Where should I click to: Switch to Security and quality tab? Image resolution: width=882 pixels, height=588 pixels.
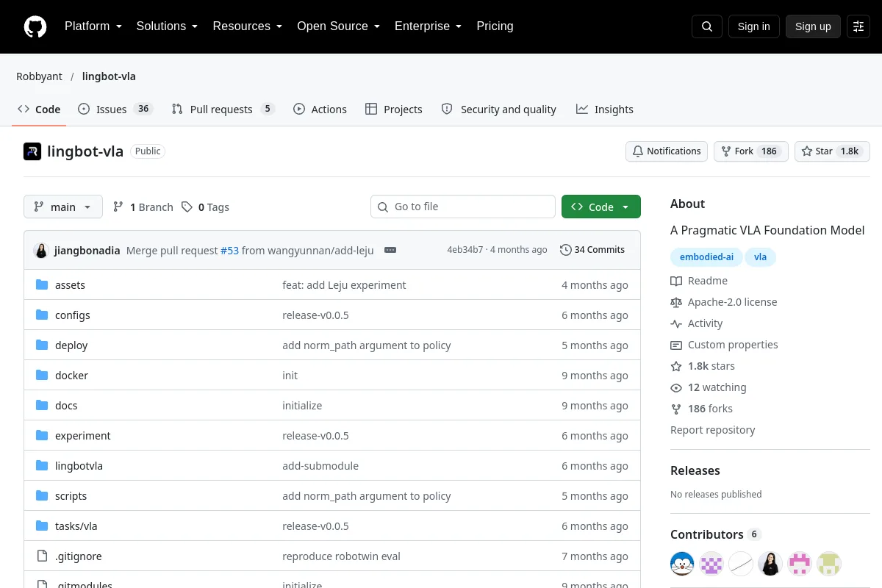pos(499,110)
